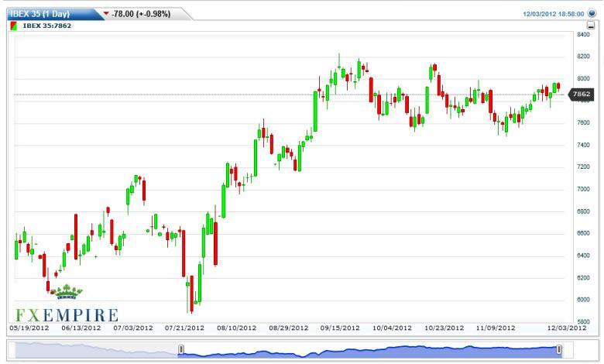This screenshot has width=604, height=364.
Task: Click the round blue icon beside timestamp
Action: coord(592,13)
